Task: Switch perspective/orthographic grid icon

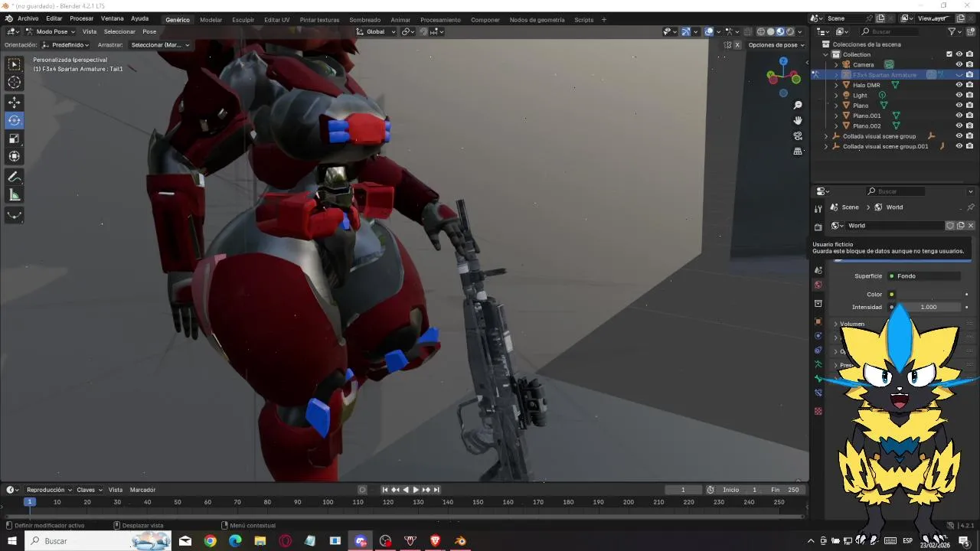Action: point(798,152)
